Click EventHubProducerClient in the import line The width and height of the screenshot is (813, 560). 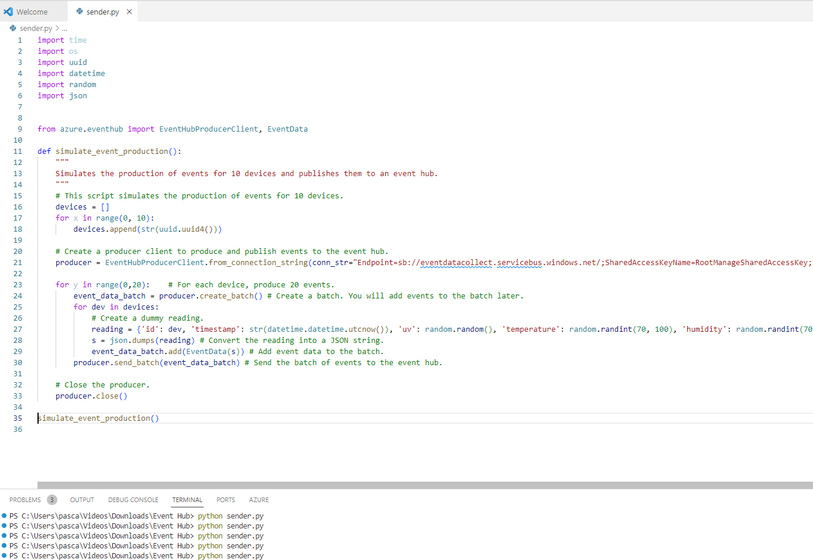208,129
